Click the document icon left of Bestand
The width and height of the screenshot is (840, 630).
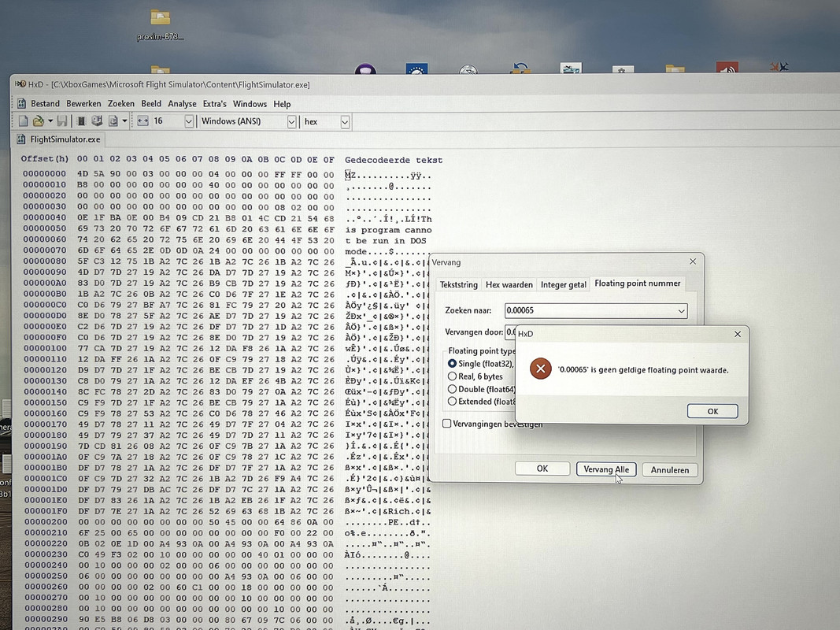point(21,103)
